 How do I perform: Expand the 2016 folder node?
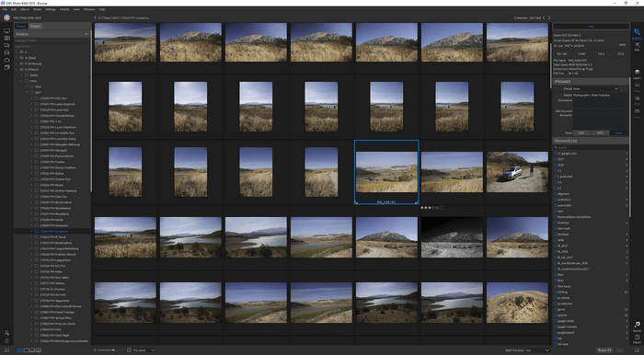[x=27, y=86]
